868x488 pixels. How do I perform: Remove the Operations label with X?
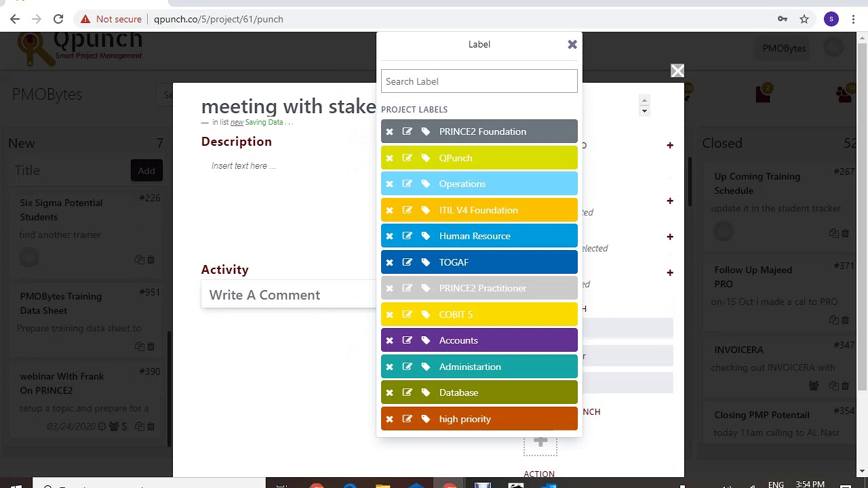tap(389, 184)
